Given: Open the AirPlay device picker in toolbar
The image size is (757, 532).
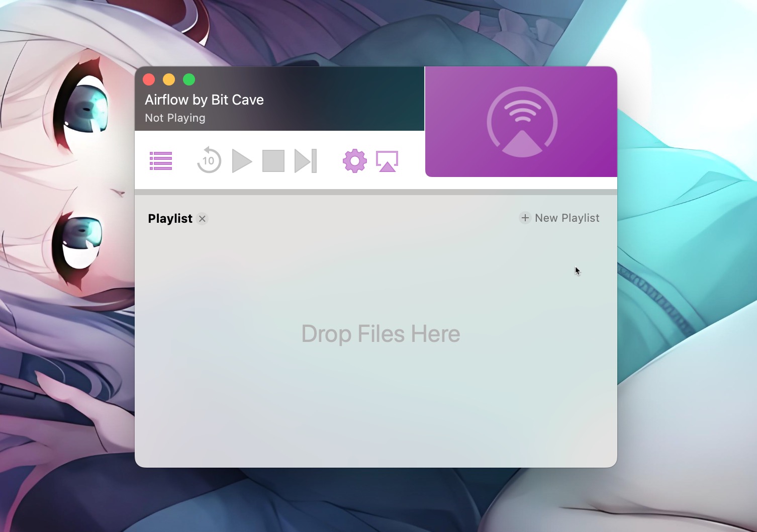Looking at the screenshot, I should tap(387, 161).
